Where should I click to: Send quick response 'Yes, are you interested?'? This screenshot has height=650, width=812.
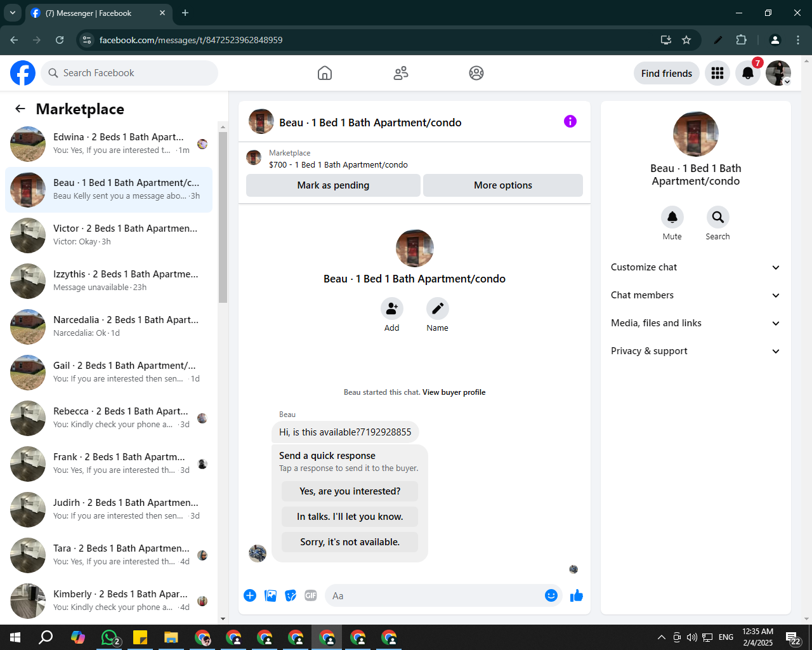point(350,491)
